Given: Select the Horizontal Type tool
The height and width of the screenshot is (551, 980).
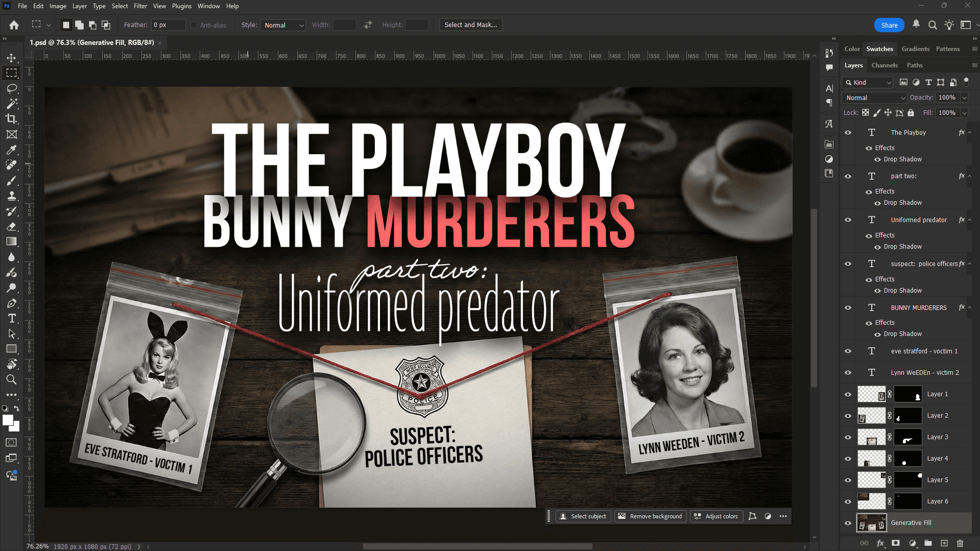Looking at the screenshot, I should [11, 319].
